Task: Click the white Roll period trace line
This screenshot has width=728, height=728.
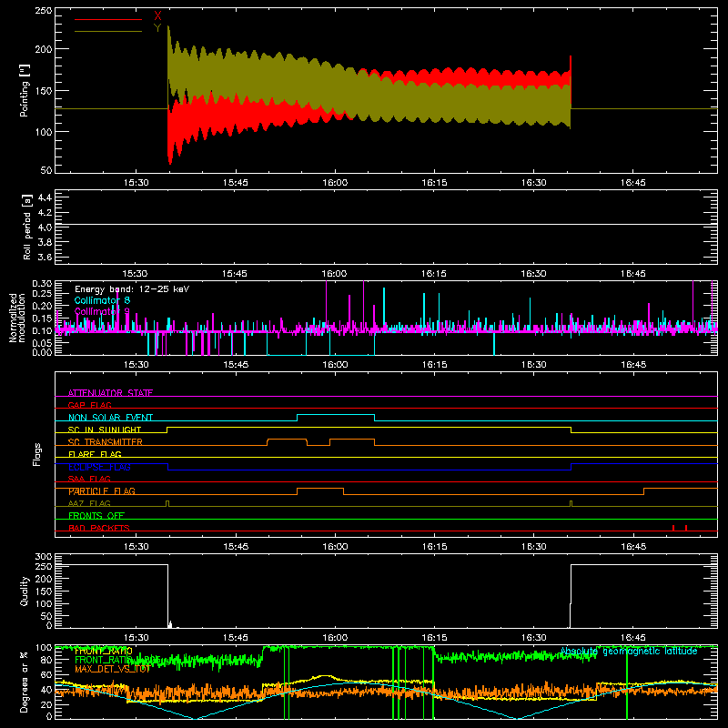Action: point(386,225)
